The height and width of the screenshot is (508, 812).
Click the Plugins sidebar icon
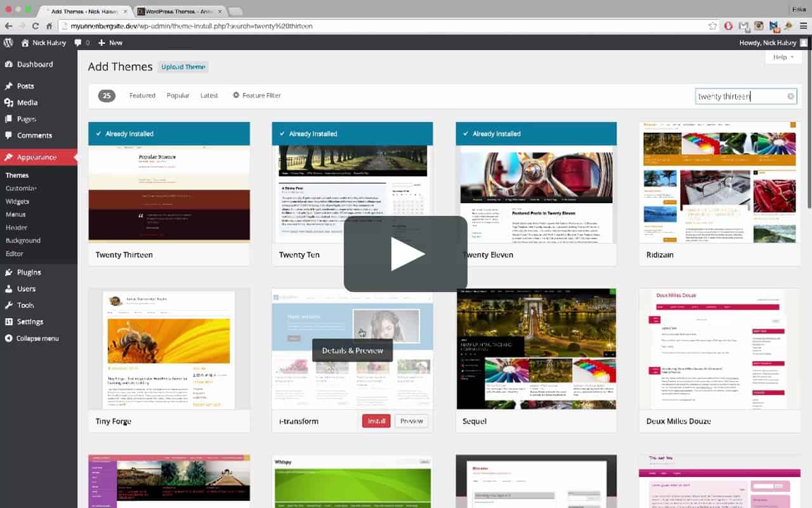pos(9,272)
